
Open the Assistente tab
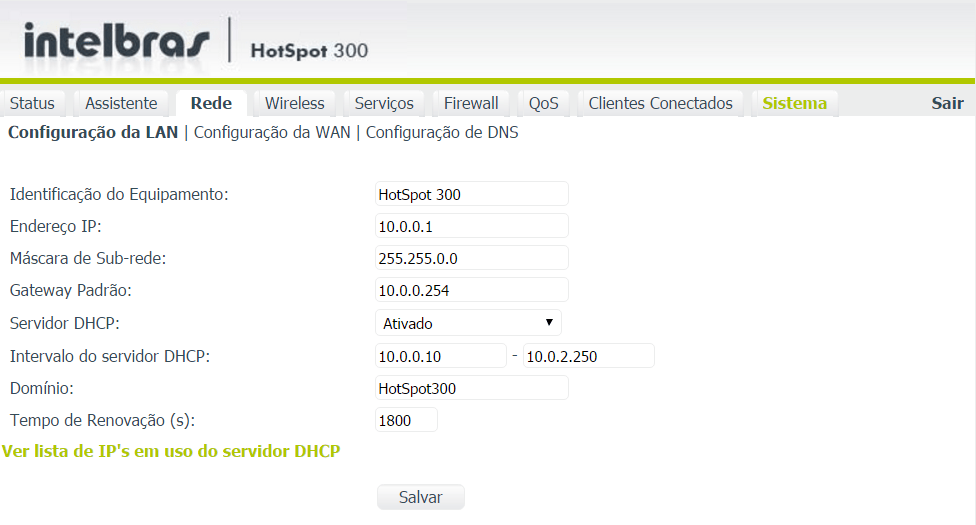coord(121,103)
